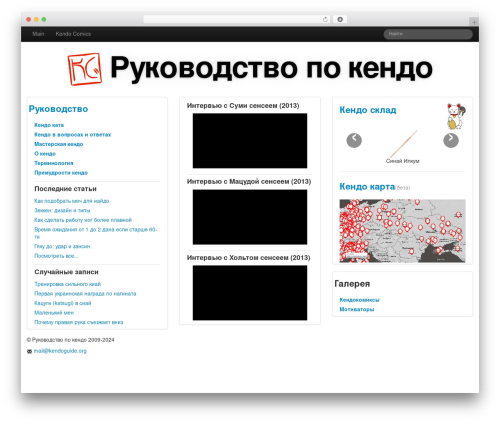Show next item in Кендо склад carousel
The width and height of the screenshot is (500, 423).
[x=451, y=140]
